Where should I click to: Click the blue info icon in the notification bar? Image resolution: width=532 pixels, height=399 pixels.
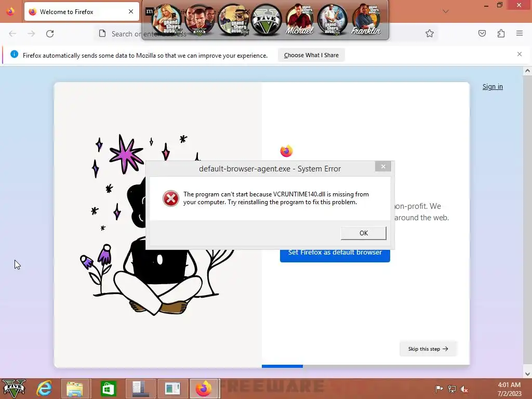pyautogui.click(x=14, y=54)
